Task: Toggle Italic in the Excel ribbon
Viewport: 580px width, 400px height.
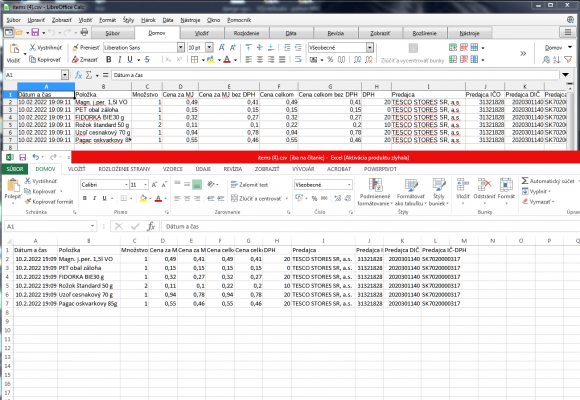Action: click(x=94, y=198)
